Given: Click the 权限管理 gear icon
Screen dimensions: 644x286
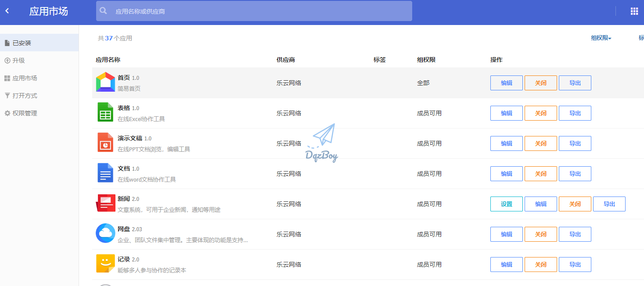Looking at the screenshot, I should tap(7, 113).
